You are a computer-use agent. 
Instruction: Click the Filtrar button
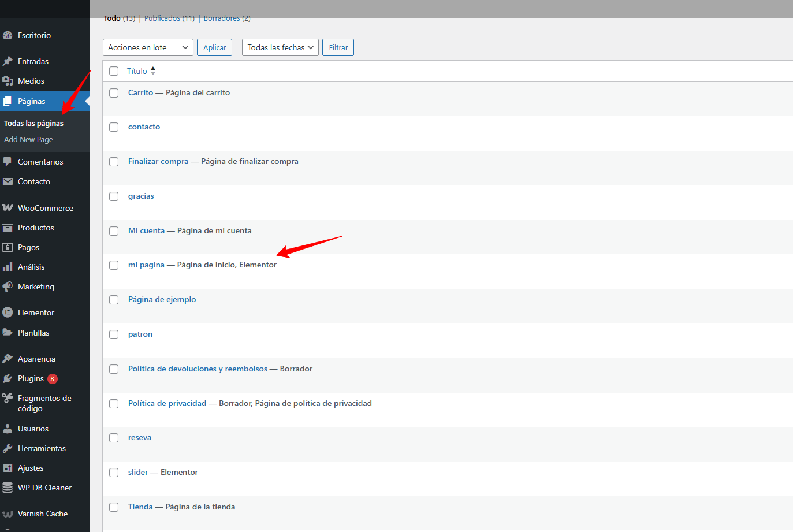338,47
